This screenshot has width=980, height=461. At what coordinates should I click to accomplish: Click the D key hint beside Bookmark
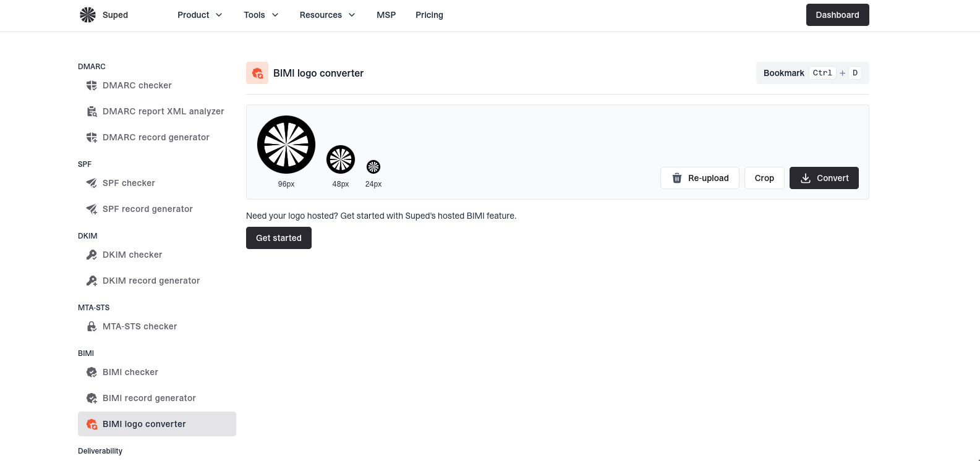855,73
